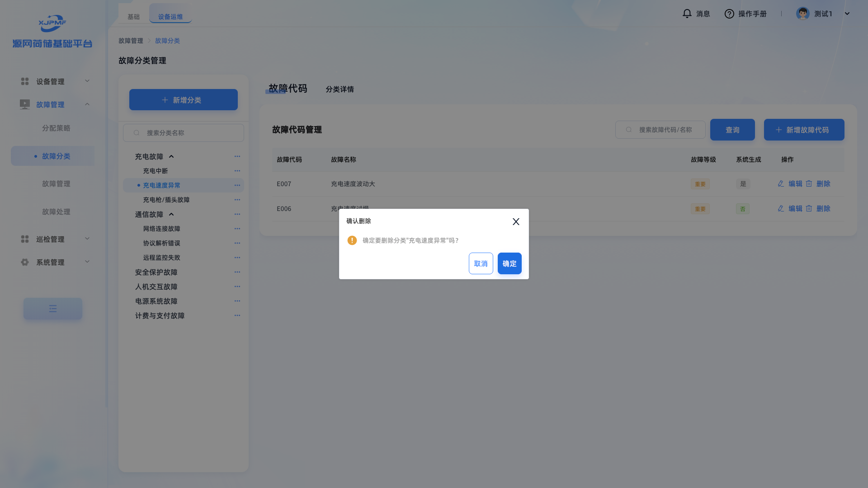Screen dimensions: 868x488
Task: Click more options for 计费与支付故障
Action: click(x=237, y=315)
